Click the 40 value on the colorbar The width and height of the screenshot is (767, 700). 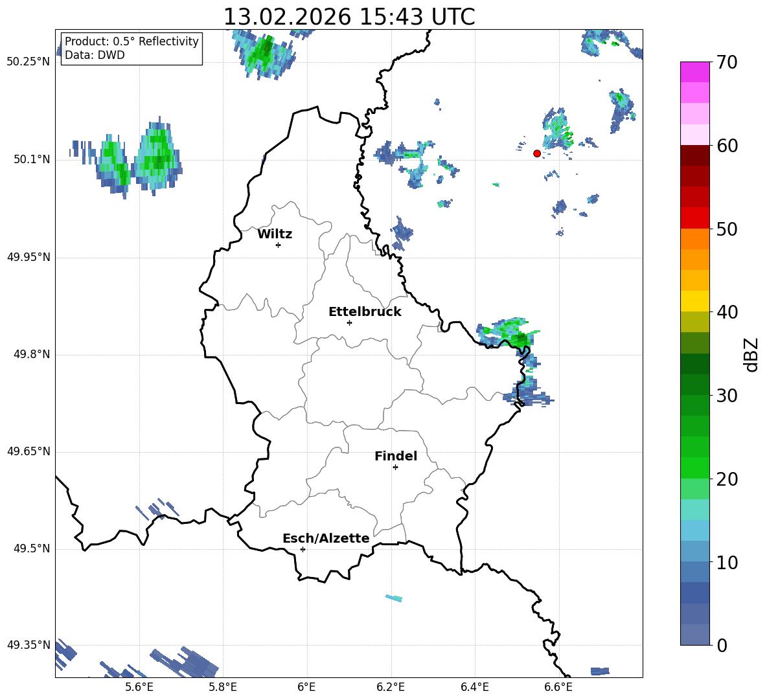pyautogui.click(x=727, y=312)
